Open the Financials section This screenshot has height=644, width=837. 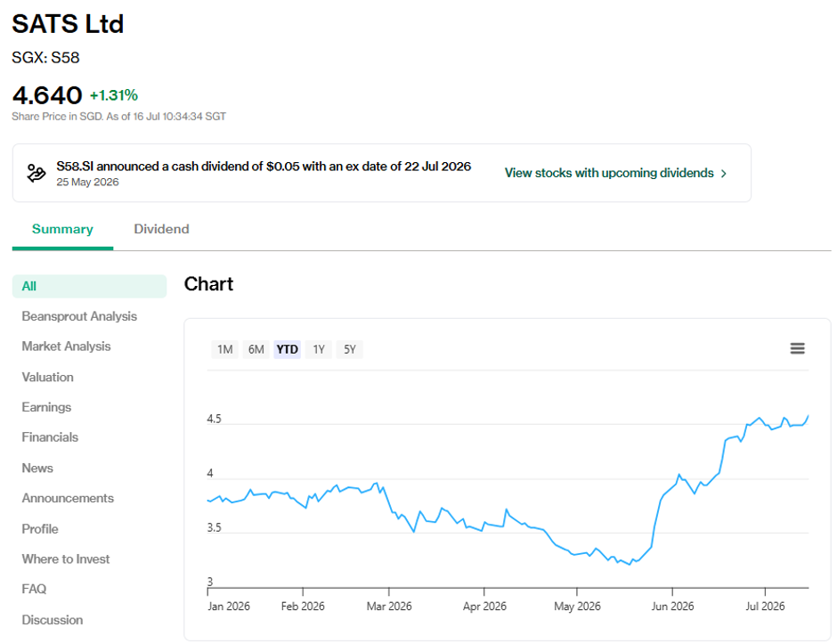(x=50, y=436)
